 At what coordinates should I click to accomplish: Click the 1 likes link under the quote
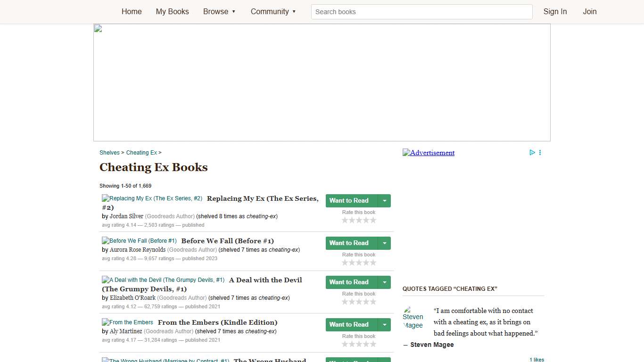coord(537,359)
